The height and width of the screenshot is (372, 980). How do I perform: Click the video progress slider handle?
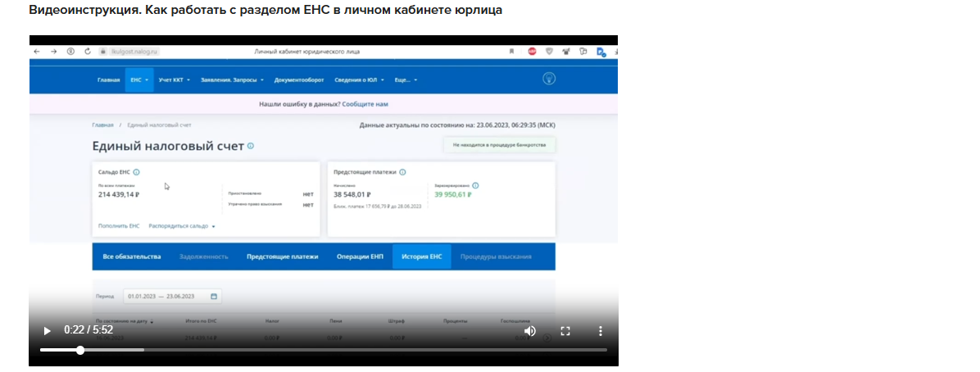(x=80, y=350)
